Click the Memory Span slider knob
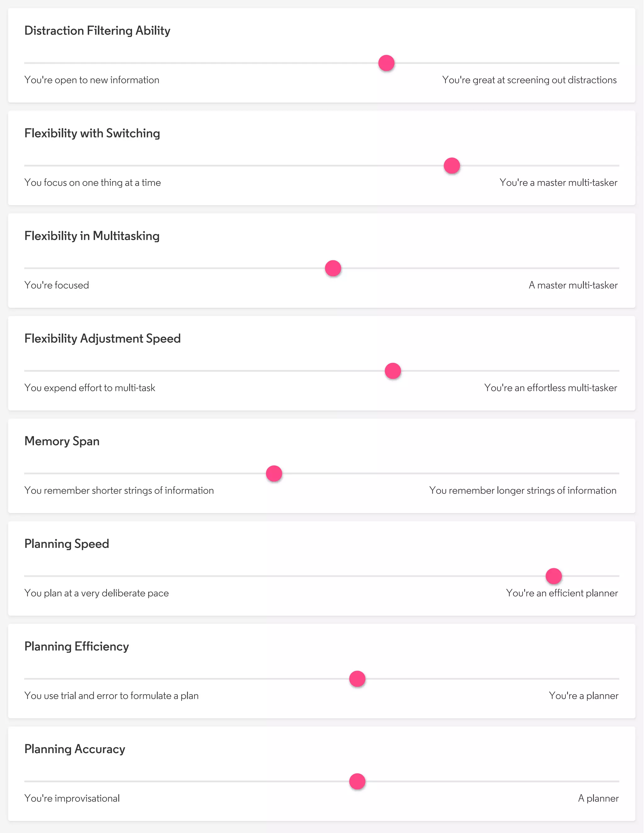The height and width of the screenshot is (833, 644). pos(274,473)
